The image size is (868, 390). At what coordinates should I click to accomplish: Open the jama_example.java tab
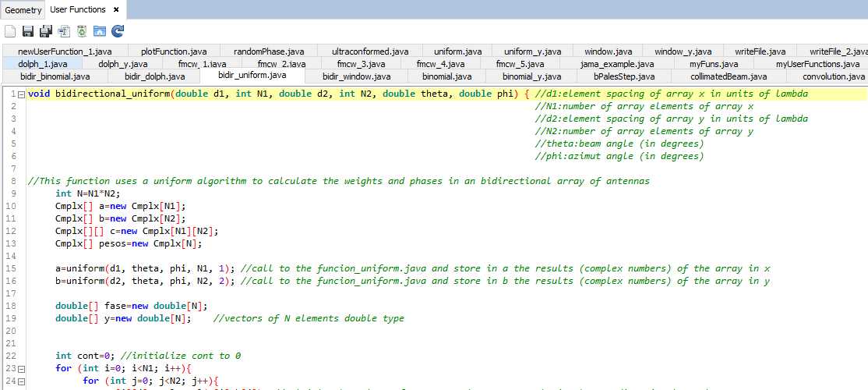pyautogui.click(x=618, y=64)
